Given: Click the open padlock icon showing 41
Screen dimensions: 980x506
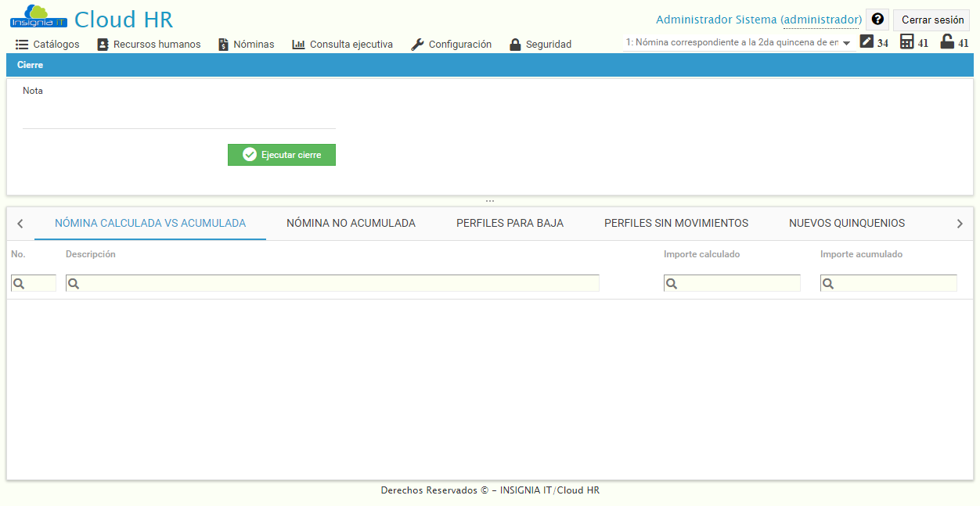Looking at the screenshot, I should [946, 41].
